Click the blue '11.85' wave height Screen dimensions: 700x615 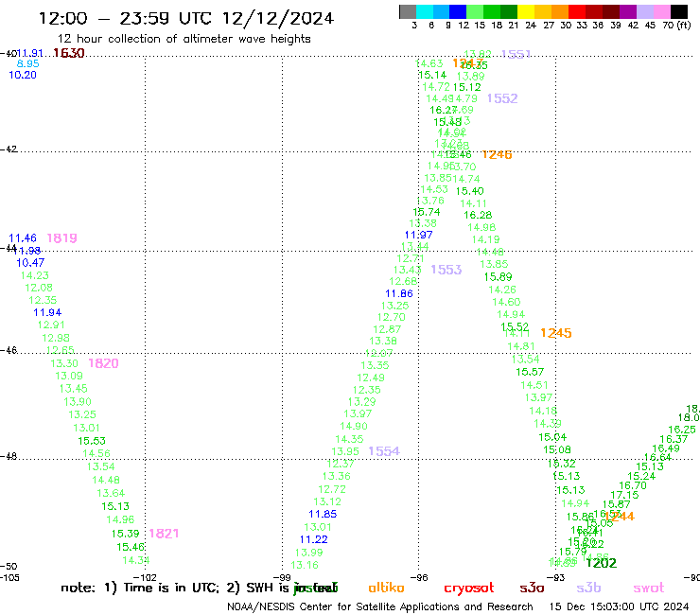(x=323, y=514)
